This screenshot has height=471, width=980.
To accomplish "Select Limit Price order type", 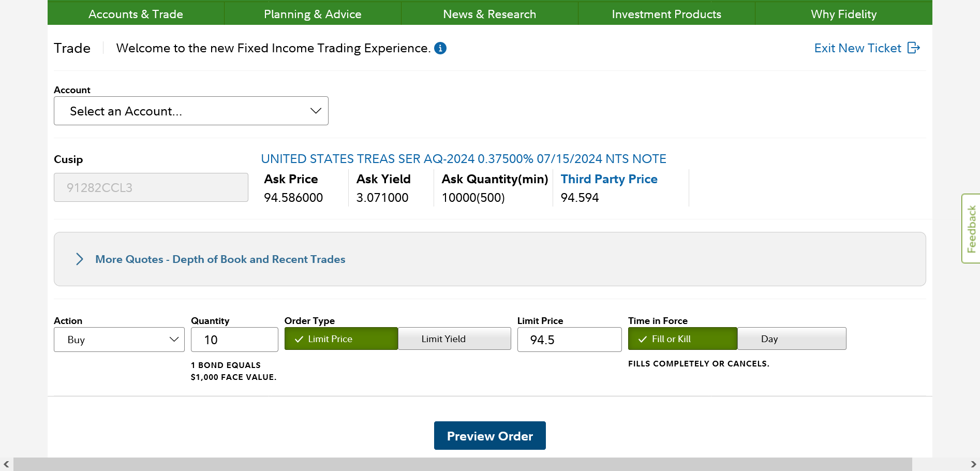I will point(341,338).
